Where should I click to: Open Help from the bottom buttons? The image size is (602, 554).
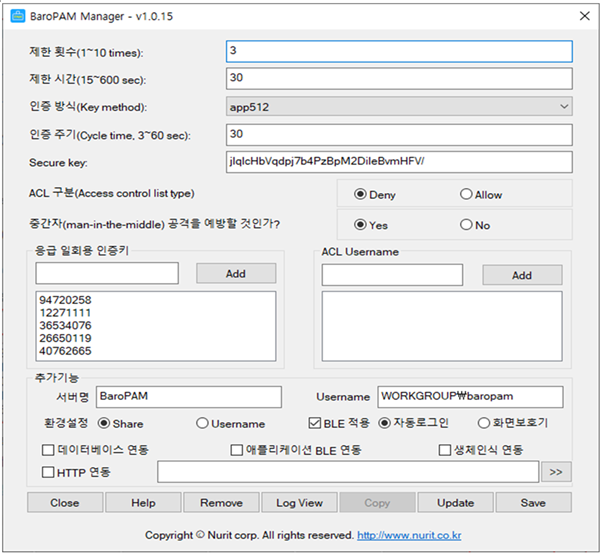(143, 503)
